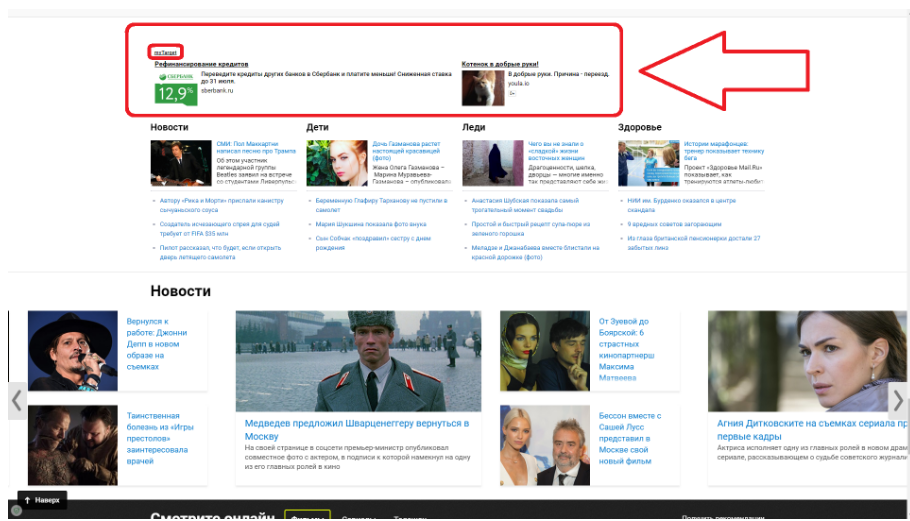This screenshot has height=521, width=910.
Task: Click the Game of Thrones photo thumbnail
Action: [x=73, y=445]
